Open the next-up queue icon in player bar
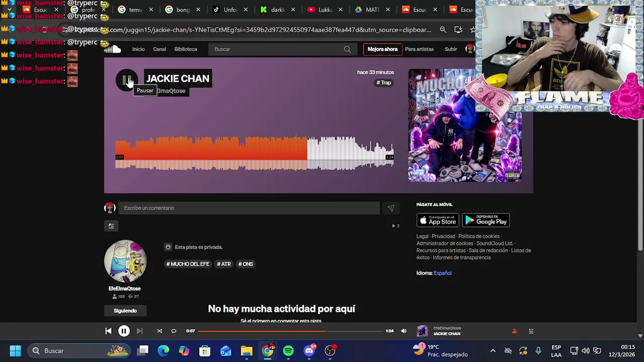Image resolution: width=644 pixels, height=362 pixels. point(531,331)
